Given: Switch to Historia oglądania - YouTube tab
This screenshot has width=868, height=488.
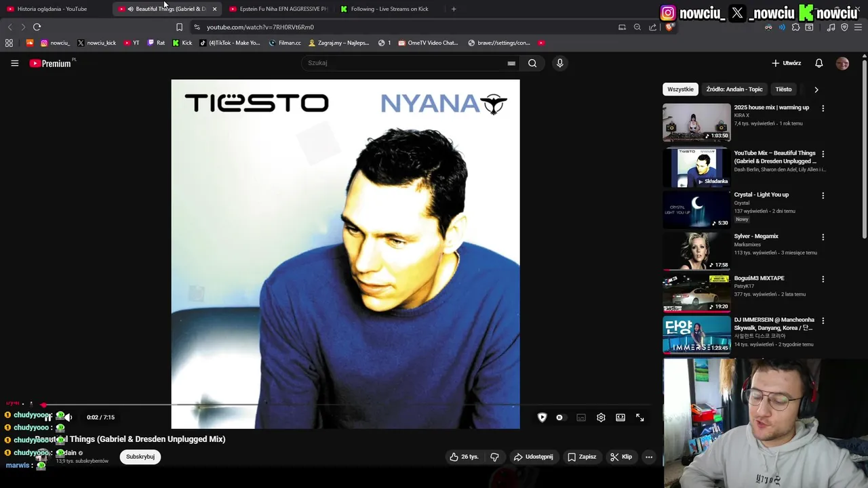Looking at the screenshot, I should [54, 9].
